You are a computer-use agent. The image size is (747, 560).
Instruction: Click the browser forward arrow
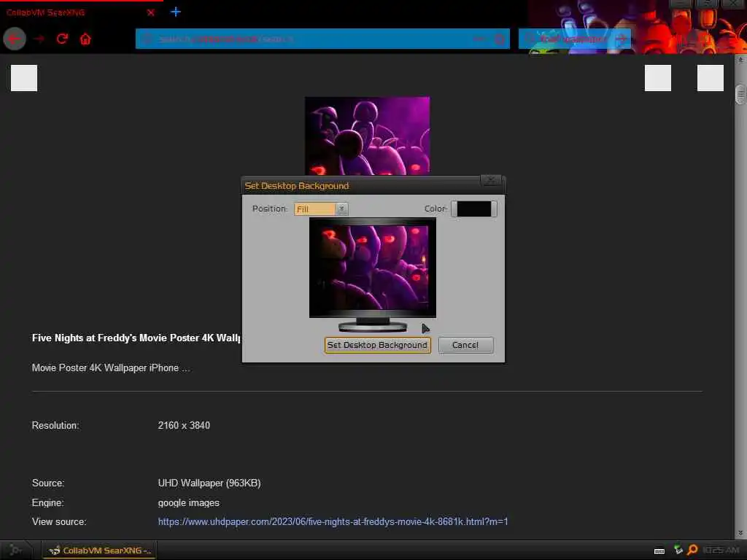point(39,39)
